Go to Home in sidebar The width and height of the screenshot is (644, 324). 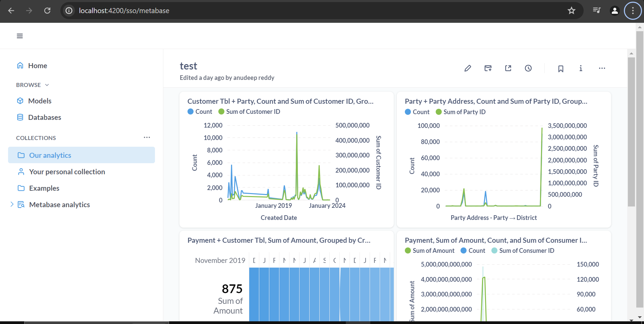click(x=37, y=66)
